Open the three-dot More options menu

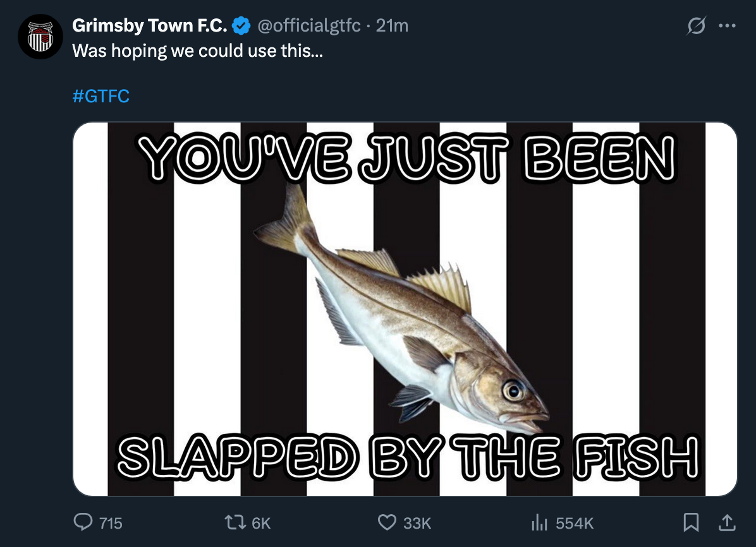[x=727, y=27]
